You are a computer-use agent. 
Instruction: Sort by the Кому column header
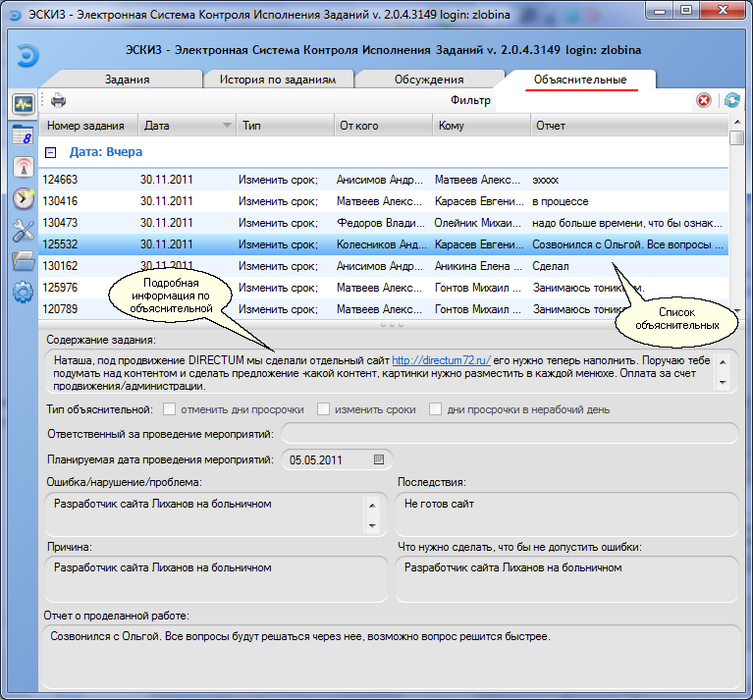coord(482,126)
